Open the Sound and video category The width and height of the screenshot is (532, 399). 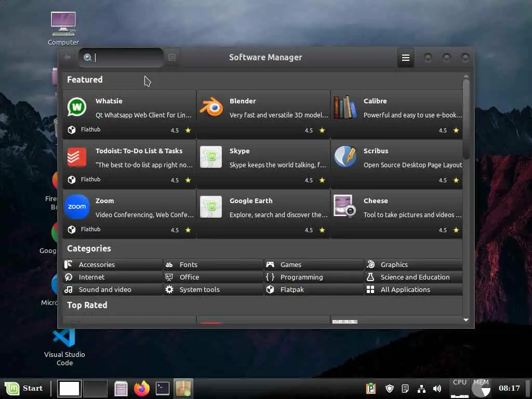(x=113, y=289)
